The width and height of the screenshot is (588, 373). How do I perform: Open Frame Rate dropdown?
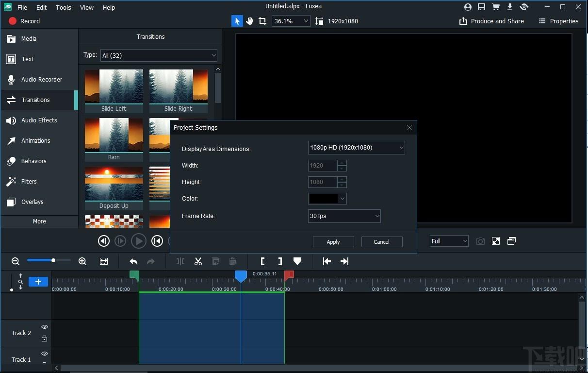click(x=344, y=216)
